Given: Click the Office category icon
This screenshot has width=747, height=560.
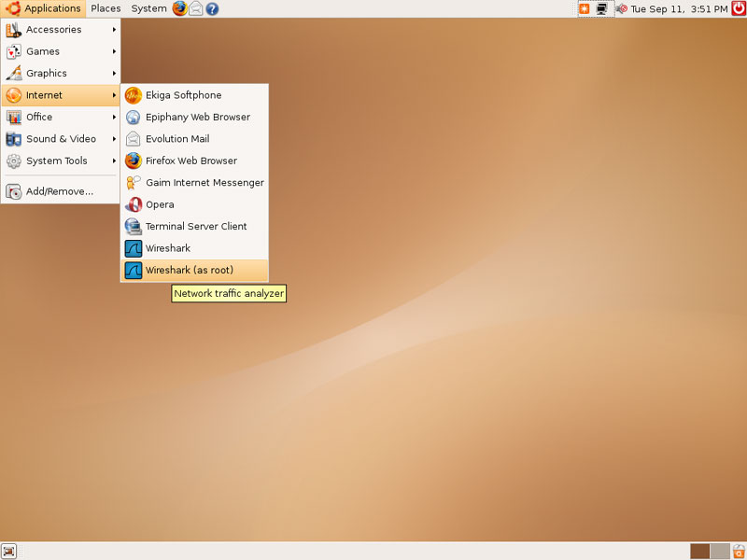Looking at the screenshot, I should tap(13, 118).
